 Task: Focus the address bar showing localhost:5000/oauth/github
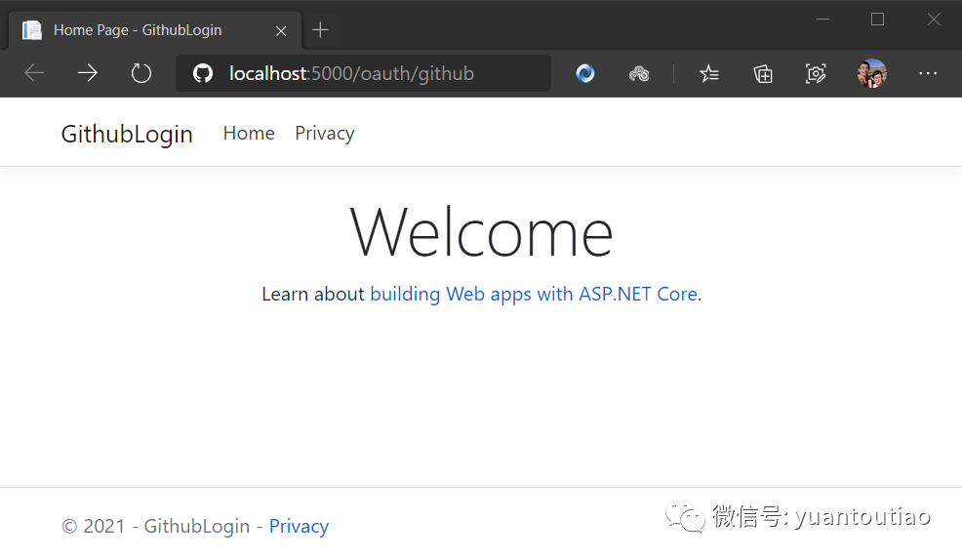click(363, 73)
